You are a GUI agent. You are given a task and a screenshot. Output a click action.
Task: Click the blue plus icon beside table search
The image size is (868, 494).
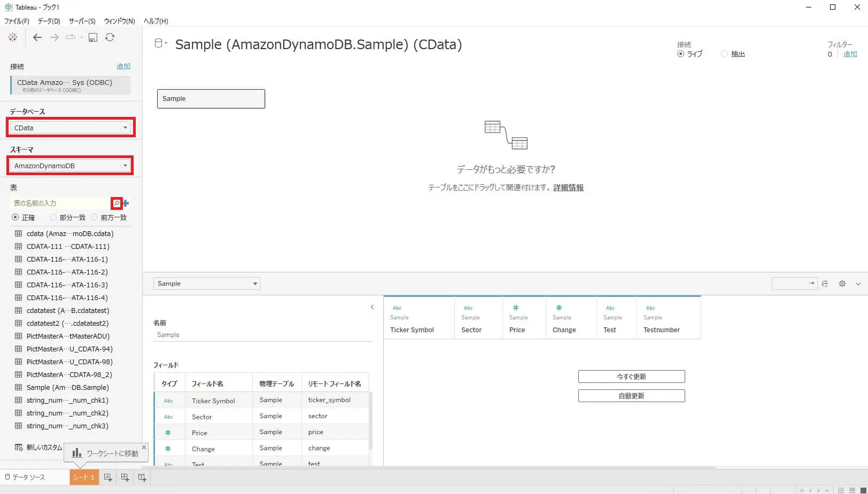click(126, 203)
